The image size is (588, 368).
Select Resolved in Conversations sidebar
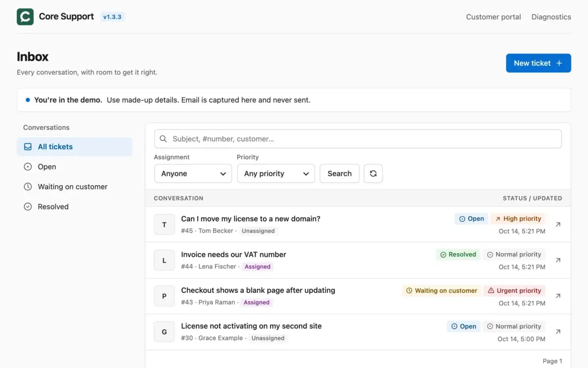point(75,207)
